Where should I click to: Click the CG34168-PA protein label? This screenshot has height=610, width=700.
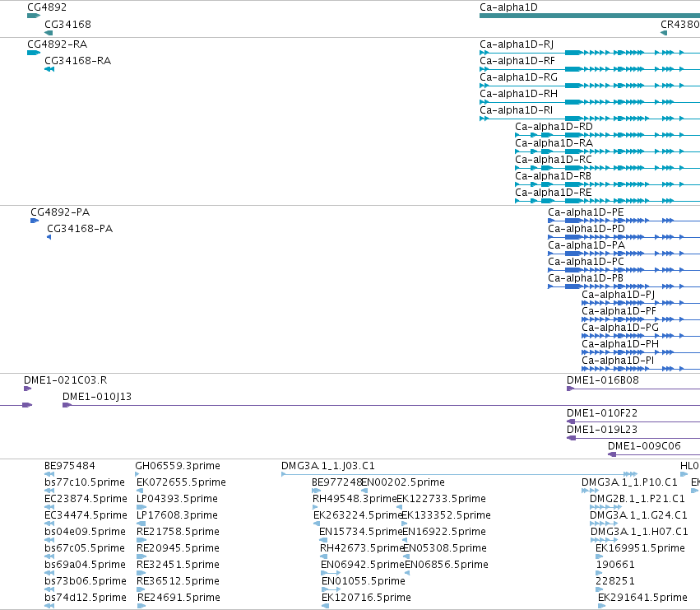coord(80,229)
